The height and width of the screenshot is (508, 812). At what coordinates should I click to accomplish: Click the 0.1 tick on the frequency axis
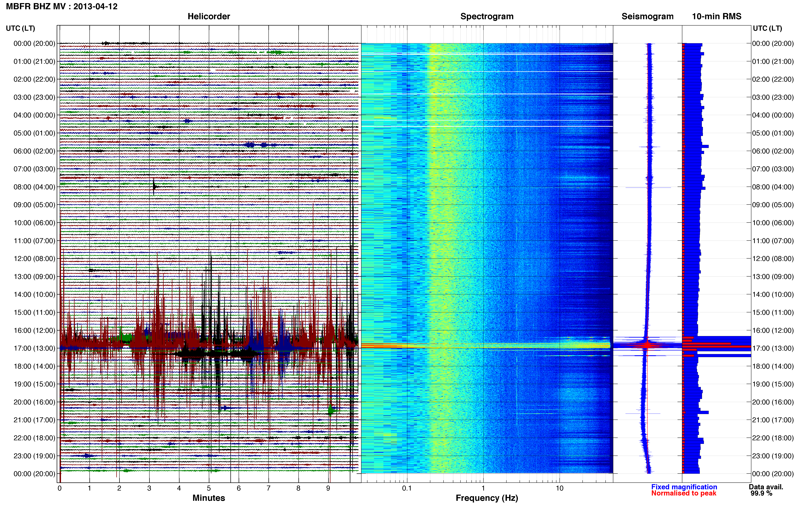pos(407,488)
